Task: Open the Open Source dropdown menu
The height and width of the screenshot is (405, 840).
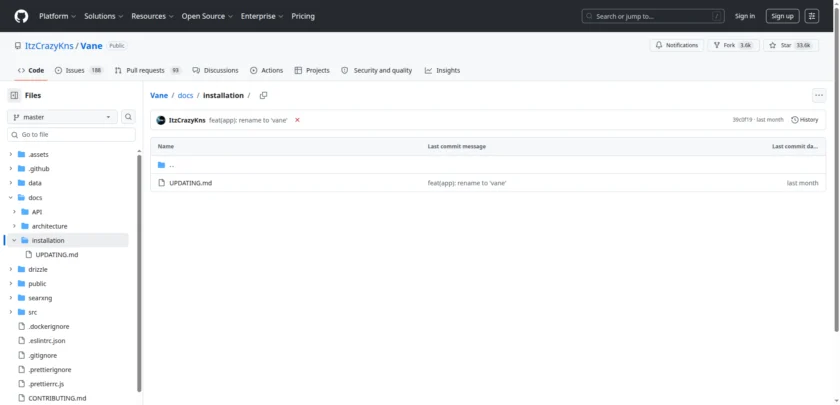Action: coord(207,16)
